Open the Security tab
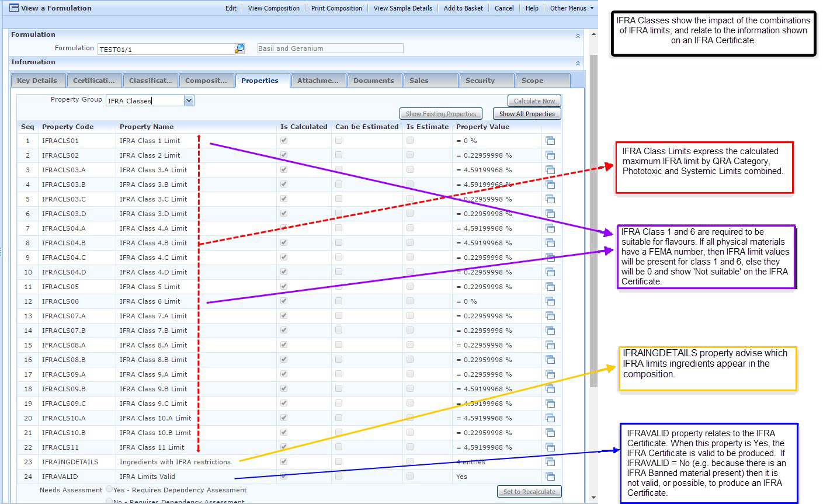Screen dimensions: 837x504 (487, 80)
